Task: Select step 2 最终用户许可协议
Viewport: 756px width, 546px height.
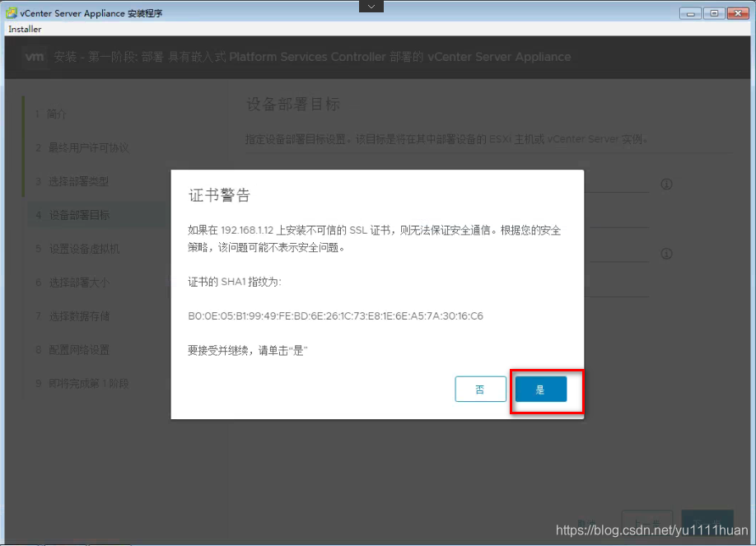Action: [82, 148]
